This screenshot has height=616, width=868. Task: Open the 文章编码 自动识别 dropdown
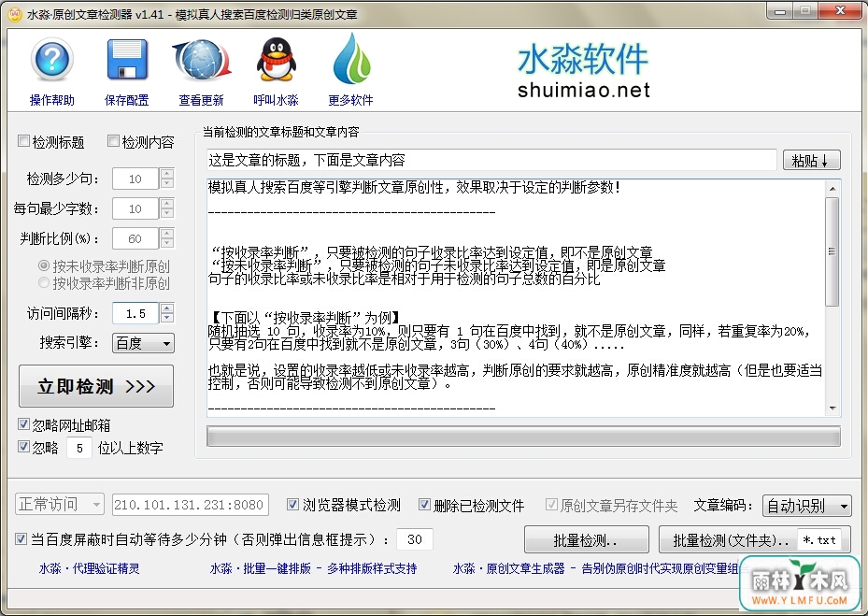coord(806,505)
